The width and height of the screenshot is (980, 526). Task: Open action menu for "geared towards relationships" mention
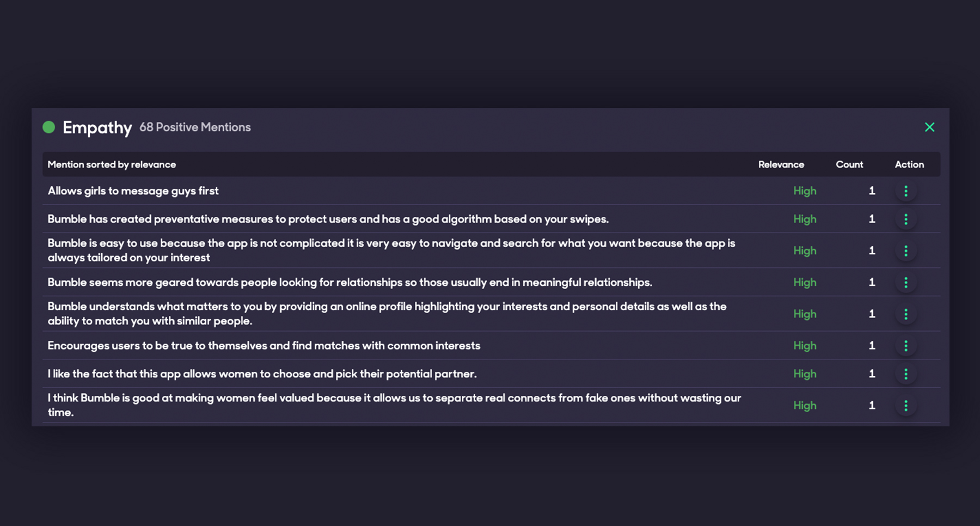coord(906,282)
